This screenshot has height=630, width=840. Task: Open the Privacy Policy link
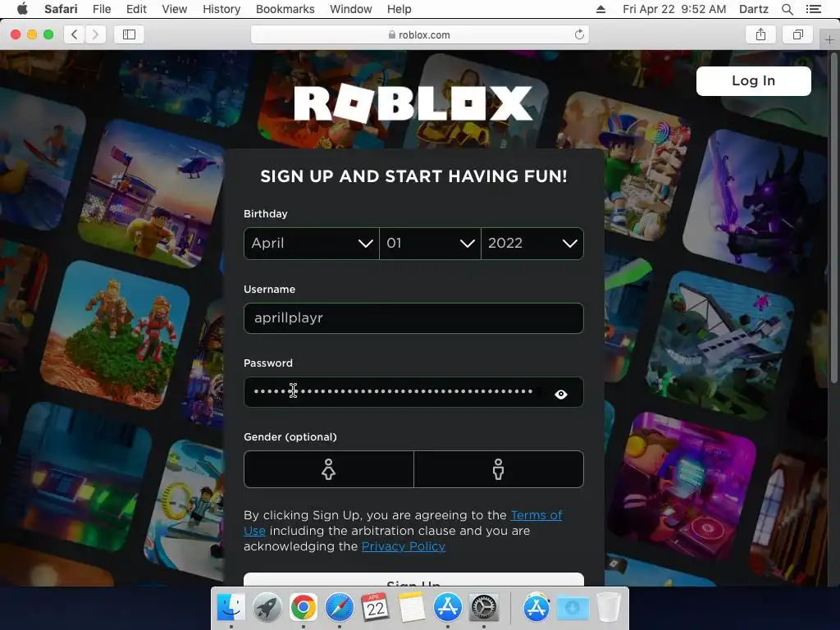404,546
